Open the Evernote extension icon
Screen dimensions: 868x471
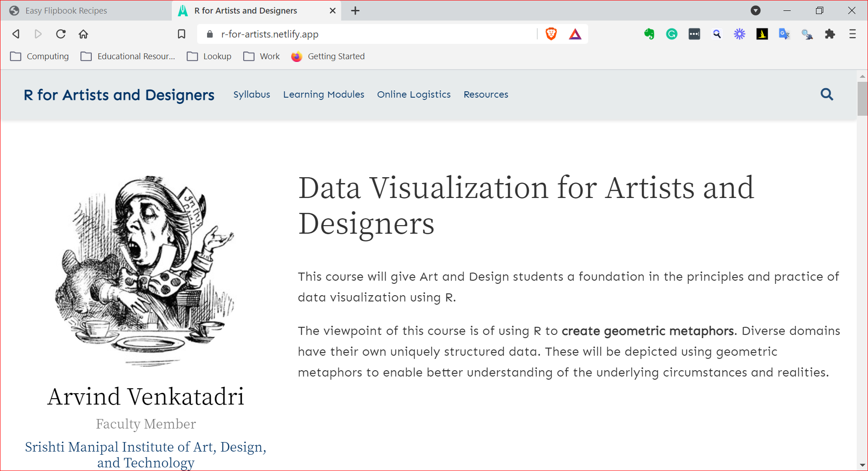pyautogui.click(x=649, y=34)
